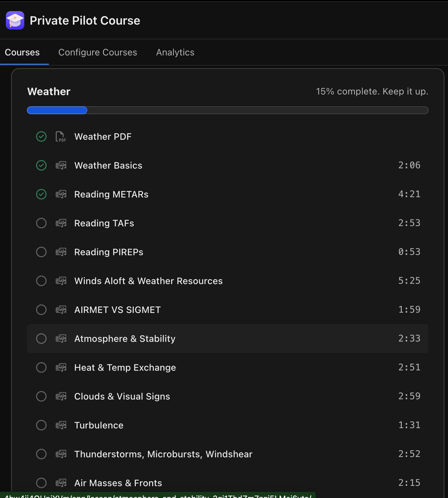Mark Reading TAFs lesson as complete

pos(41,223)
